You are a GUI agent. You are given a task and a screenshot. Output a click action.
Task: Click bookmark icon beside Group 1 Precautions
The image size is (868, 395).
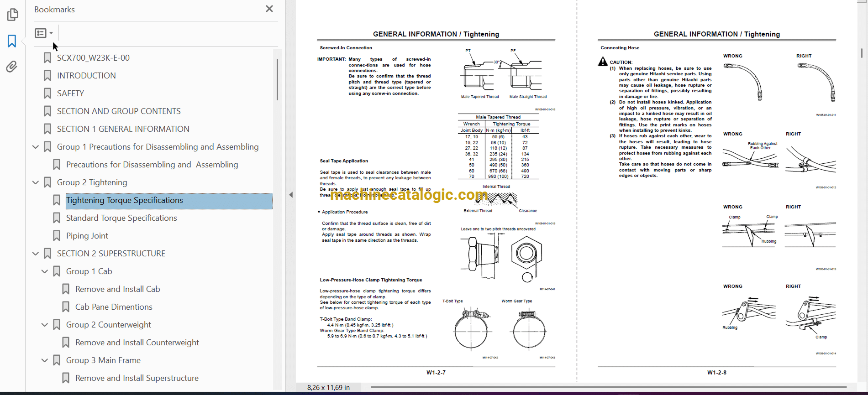47,147
